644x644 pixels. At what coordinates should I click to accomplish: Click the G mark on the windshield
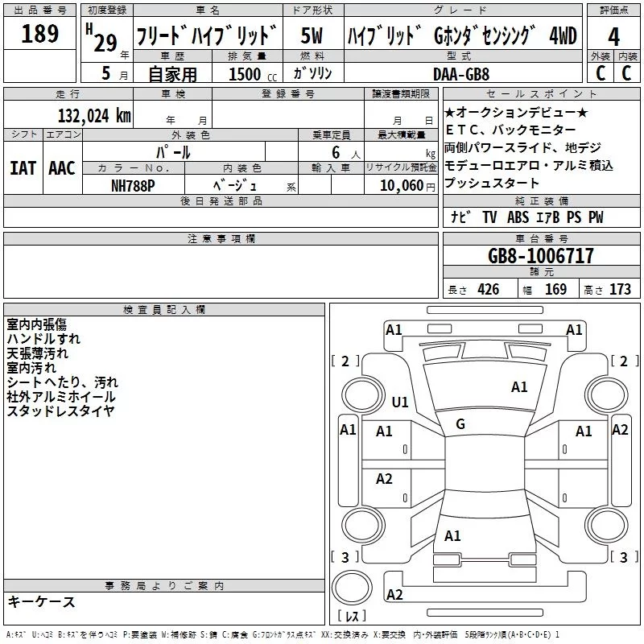(460, 423)
